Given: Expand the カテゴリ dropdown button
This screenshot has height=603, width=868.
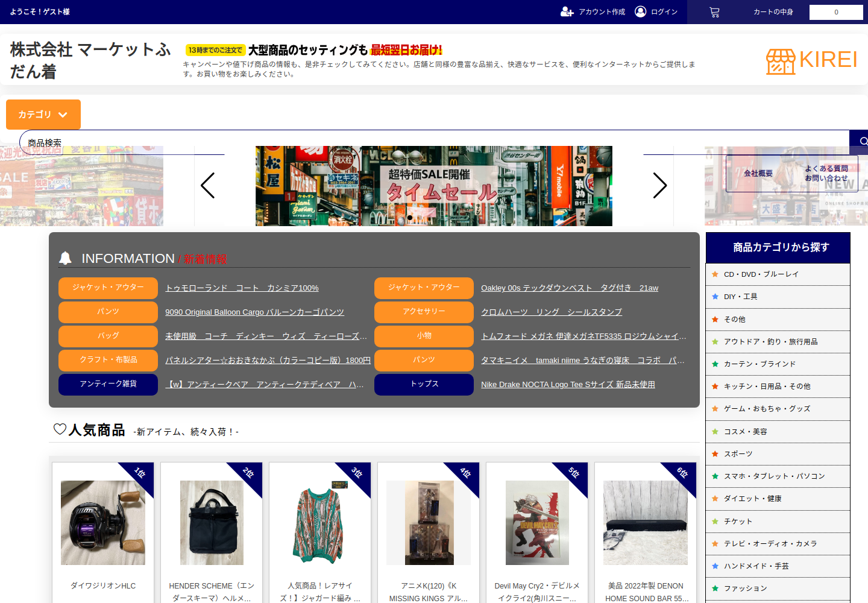Looking at the screenshot, I should click(43, 115).
